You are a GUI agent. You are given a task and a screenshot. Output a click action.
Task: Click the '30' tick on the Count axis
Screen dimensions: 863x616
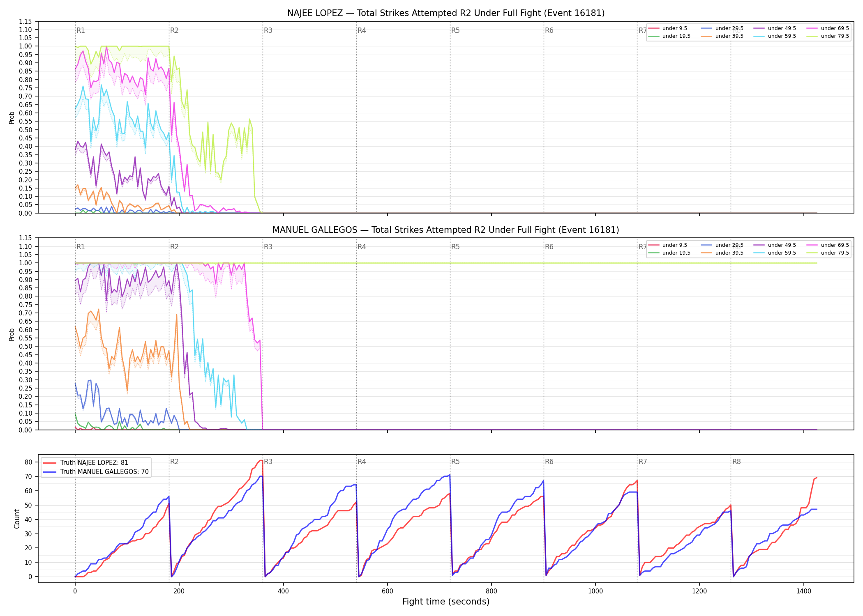(x=28, y=534)
